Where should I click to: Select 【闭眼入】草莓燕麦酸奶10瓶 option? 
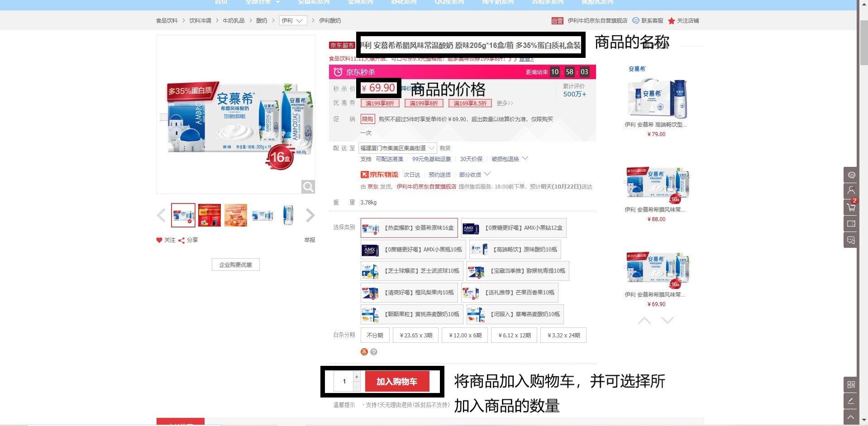(515, 314)
